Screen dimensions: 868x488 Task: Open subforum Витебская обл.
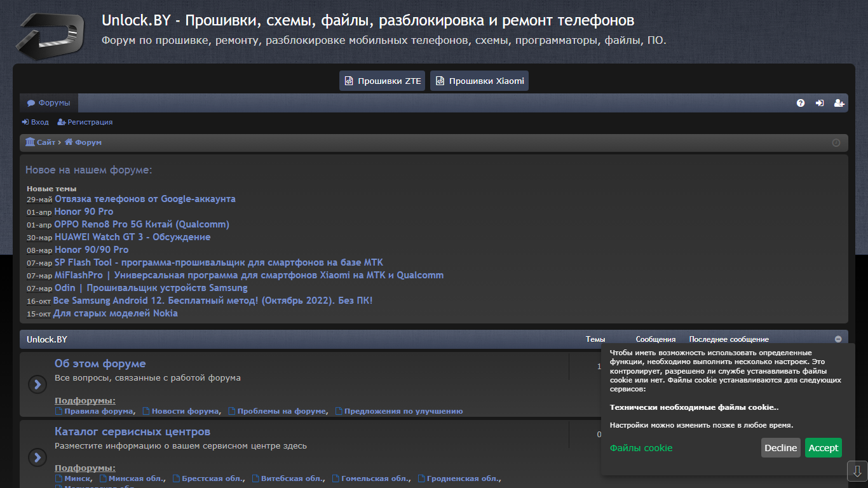(287, 478)
